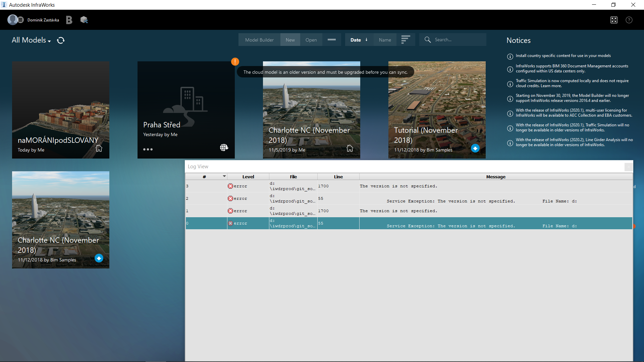The image size is (644, 362).
Task: Refresh the models list
Action: pos(61,40)
